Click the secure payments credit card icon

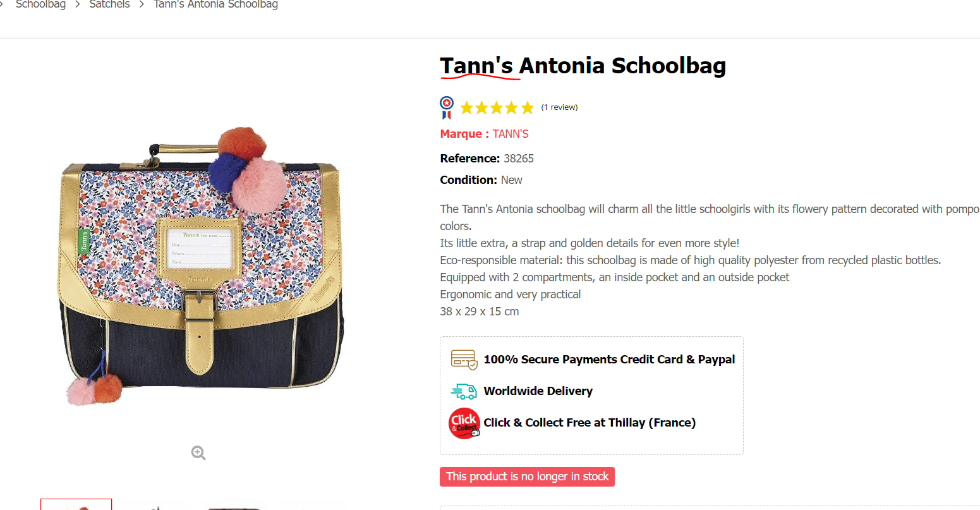point(464,360)
